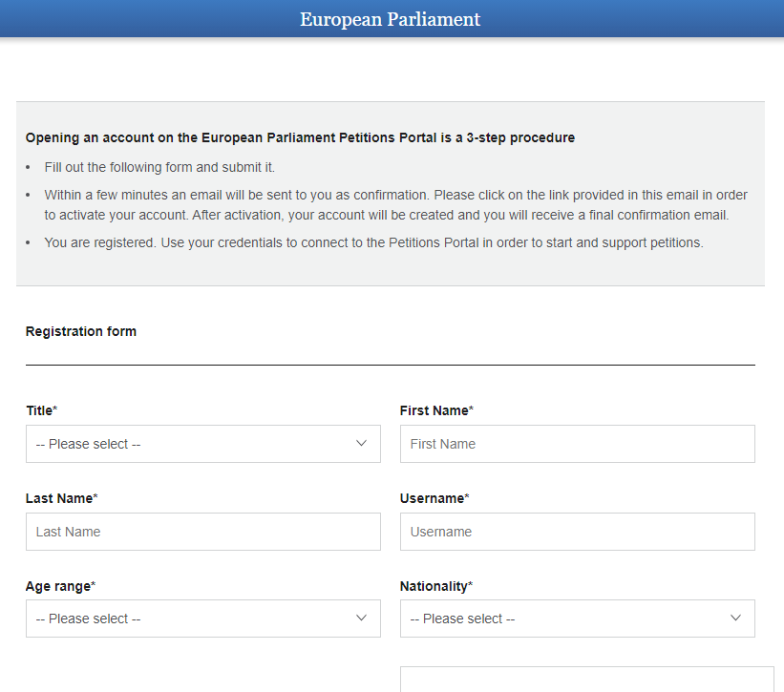This screenshot has width=784, height=692.
Task: Click the 'Nationality*' field label
Action: [436, 586]
